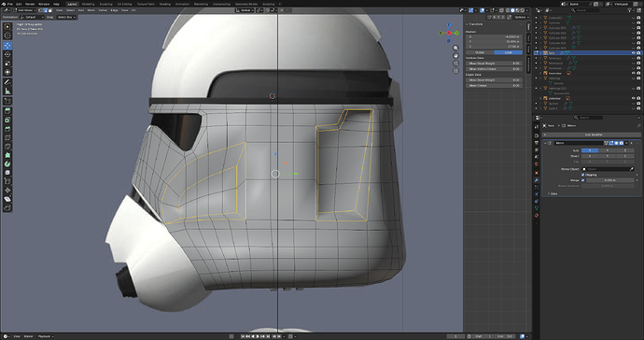
Task: Activate the Scale tool
Action: tap(7, 64)
